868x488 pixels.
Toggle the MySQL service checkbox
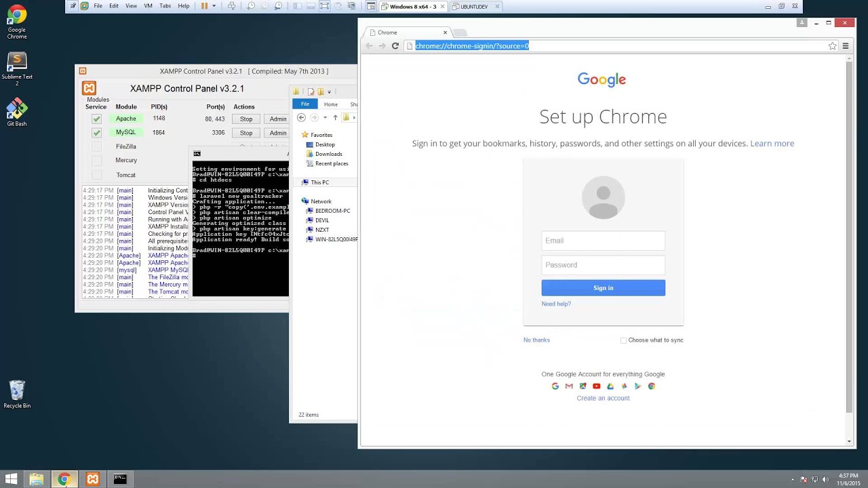point(96,133)
